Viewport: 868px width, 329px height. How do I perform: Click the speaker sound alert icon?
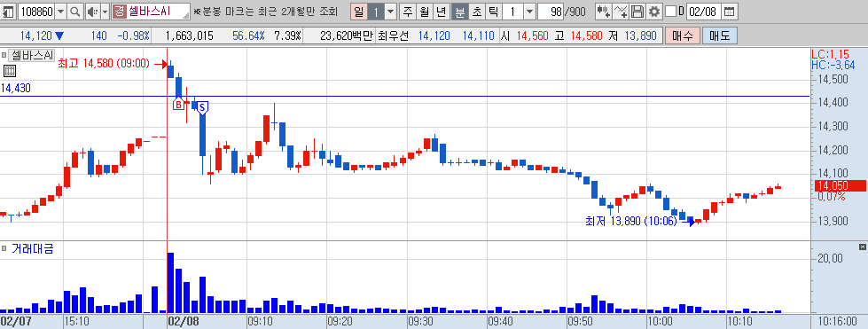pos(92,11)
